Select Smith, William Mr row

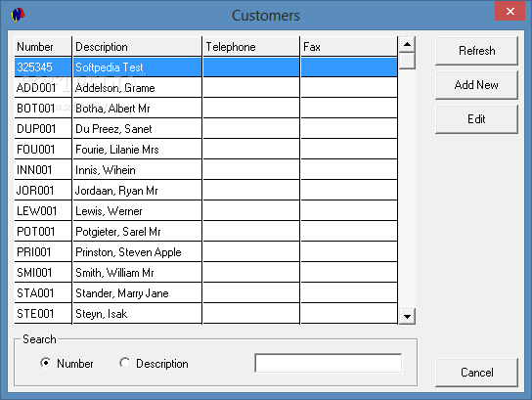click(138, 273)
